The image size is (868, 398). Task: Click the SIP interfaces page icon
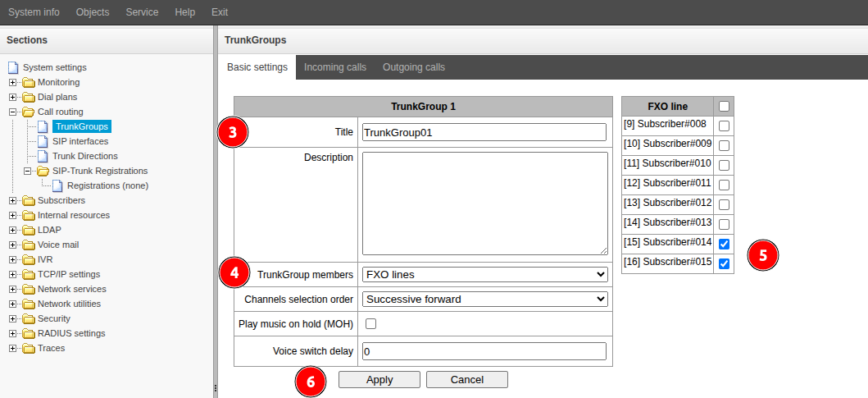pos(43,141)
